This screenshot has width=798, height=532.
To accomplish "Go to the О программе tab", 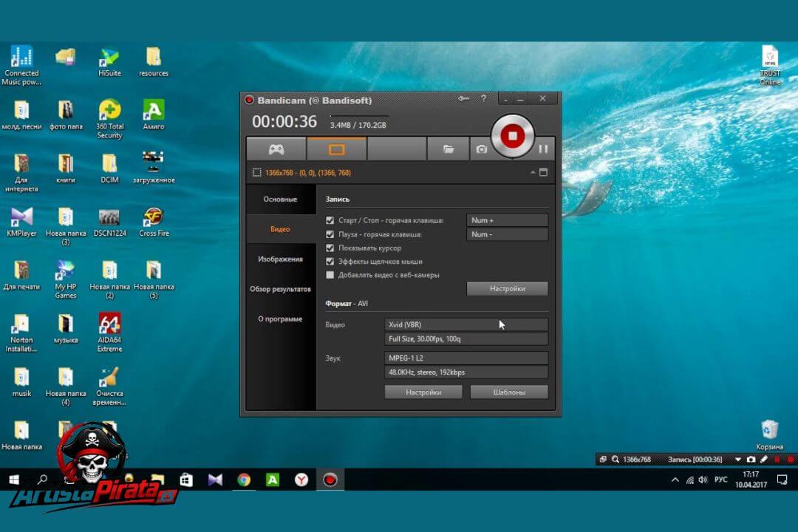I will coord(281,319).
